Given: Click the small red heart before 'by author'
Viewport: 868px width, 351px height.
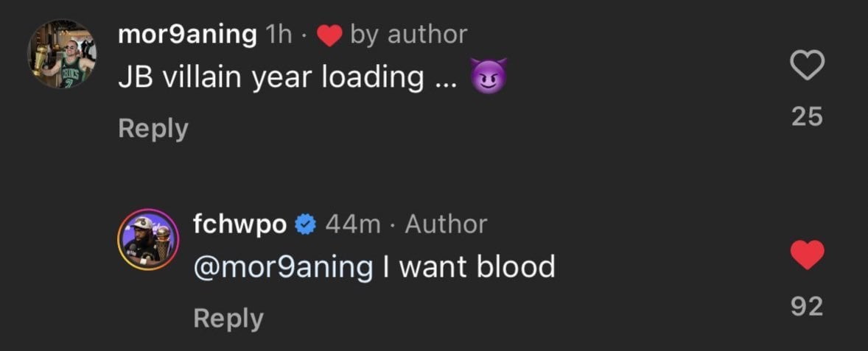Looking at the screenshot, I should (329, 35).
